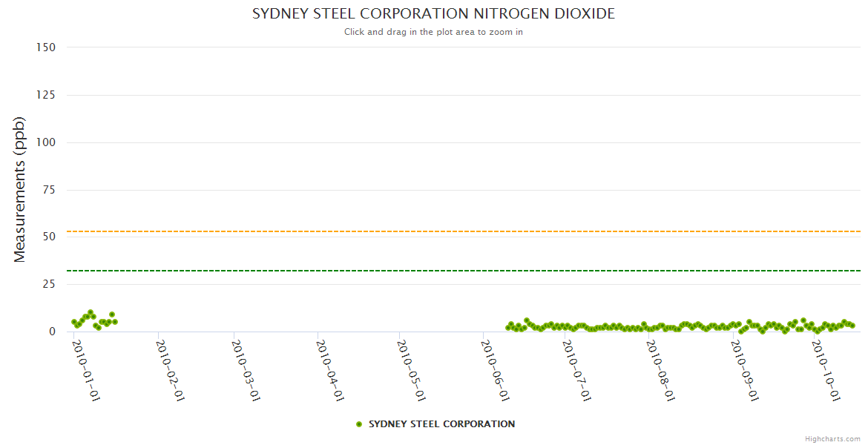Click the green legend marker dot

[x=359, y=424]
